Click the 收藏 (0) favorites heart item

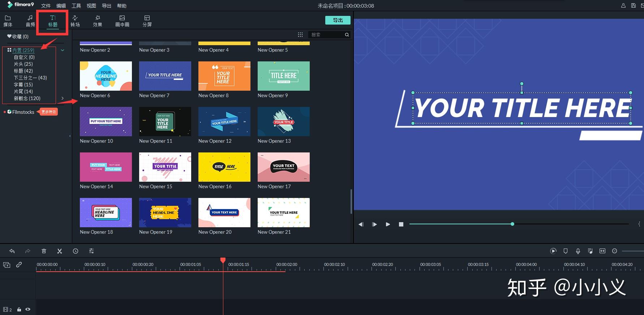pyautogui.click(x=18, y=36)
